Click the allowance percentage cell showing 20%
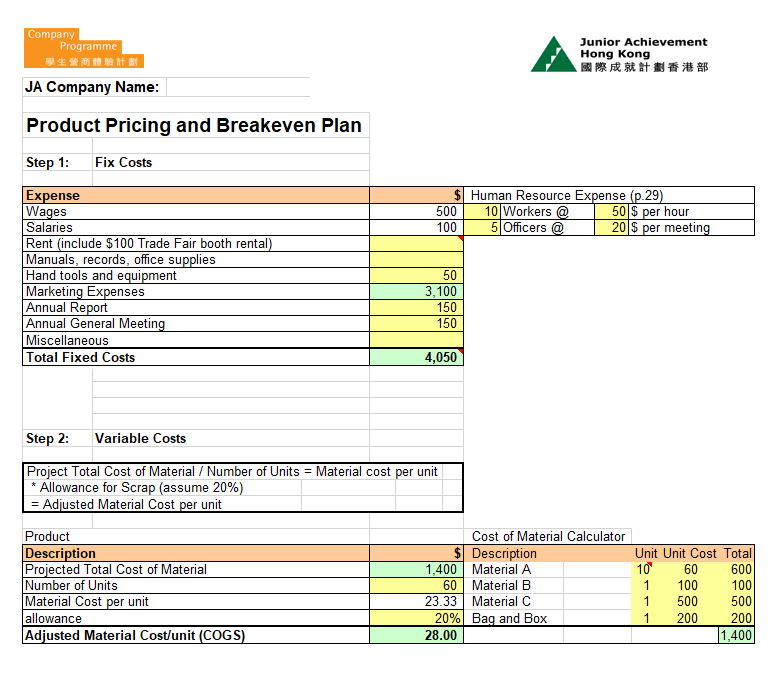This screenshot has width=782, height=679. click(416, 619)
